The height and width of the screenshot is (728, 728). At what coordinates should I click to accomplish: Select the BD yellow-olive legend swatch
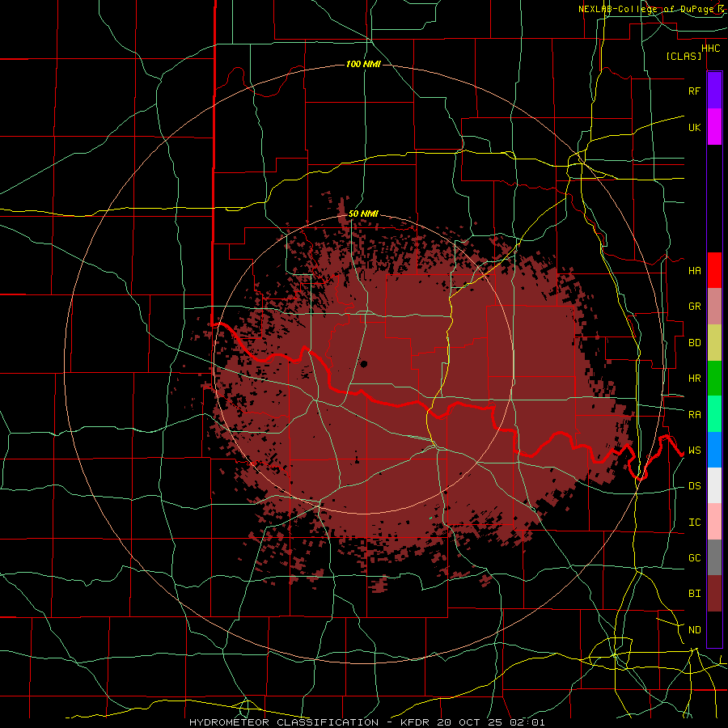[x=714, y=343]
